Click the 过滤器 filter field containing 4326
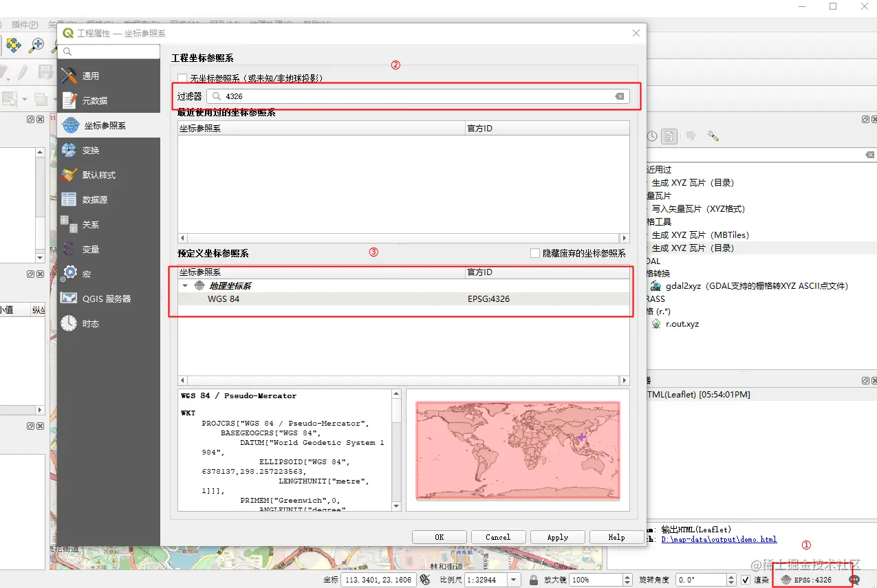877x588 pixels. [x=418, y=96]
